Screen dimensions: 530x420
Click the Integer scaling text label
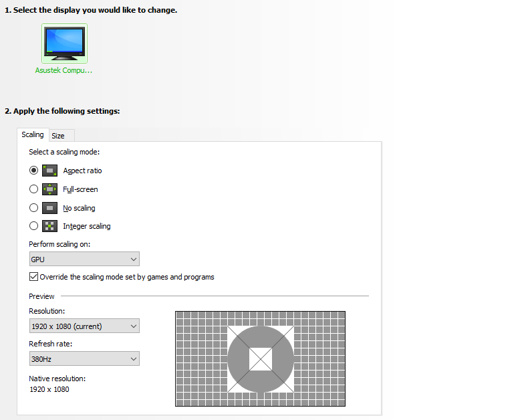pos(87,227)
